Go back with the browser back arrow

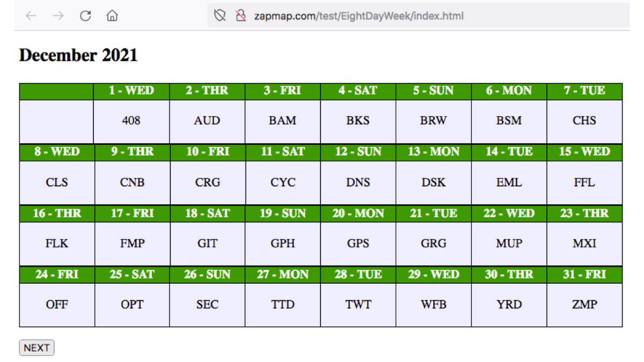[x=31, y=16]
